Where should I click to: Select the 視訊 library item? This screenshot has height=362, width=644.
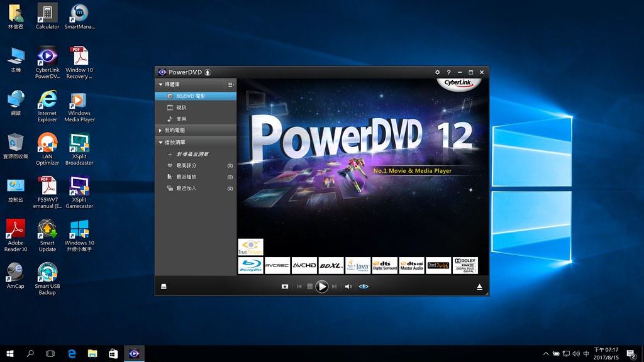coord(196,107)
